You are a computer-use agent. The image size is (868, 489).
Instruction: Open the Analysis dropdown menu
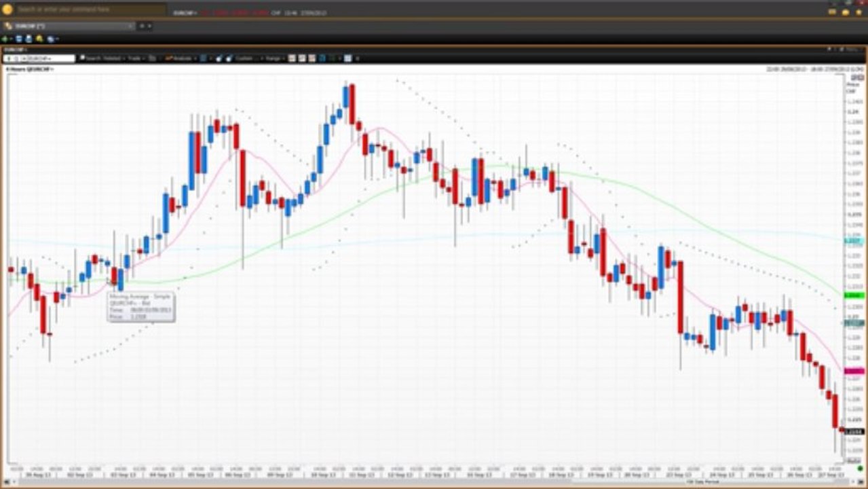(181, 58)
